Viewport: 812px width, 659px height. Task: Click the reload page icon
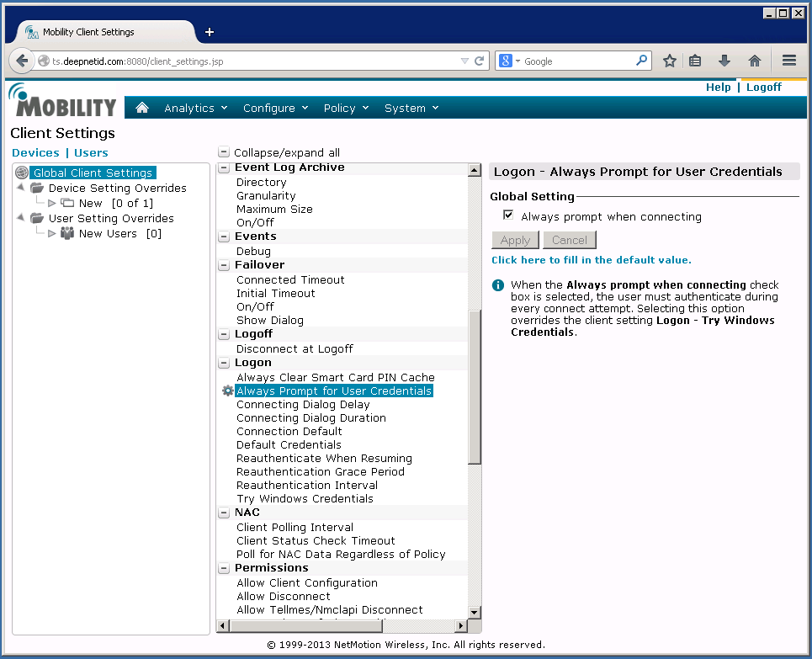tap(480, 61)
